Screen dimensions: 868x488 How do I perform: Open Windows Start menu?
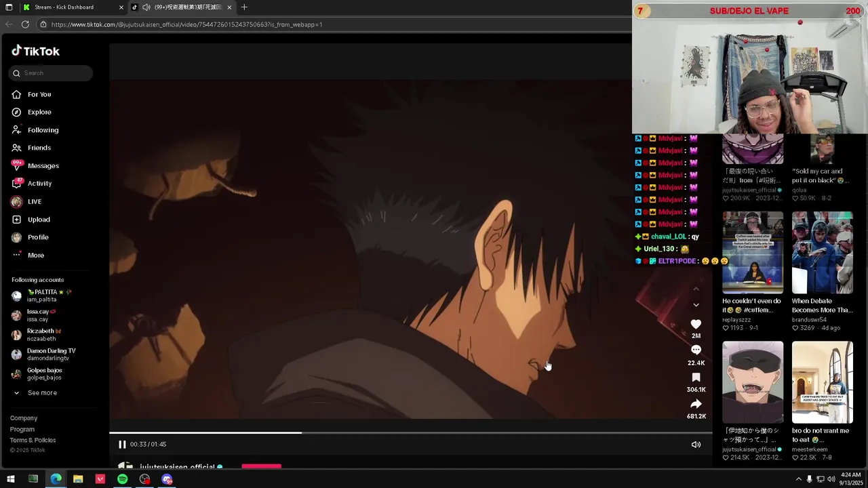pos(10,479)
